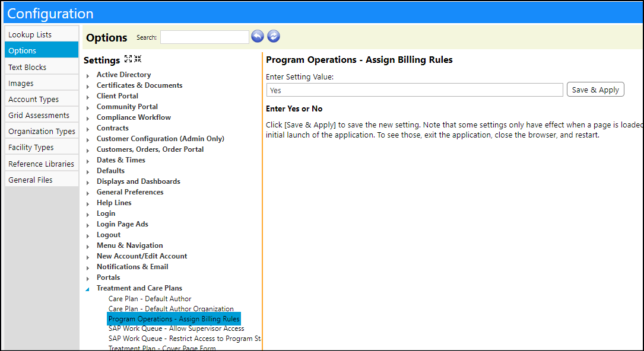Viewport: 644px width, 351px height.
Task: Open Text Blocks in the sidebar
Action: (x=42, y=67)
